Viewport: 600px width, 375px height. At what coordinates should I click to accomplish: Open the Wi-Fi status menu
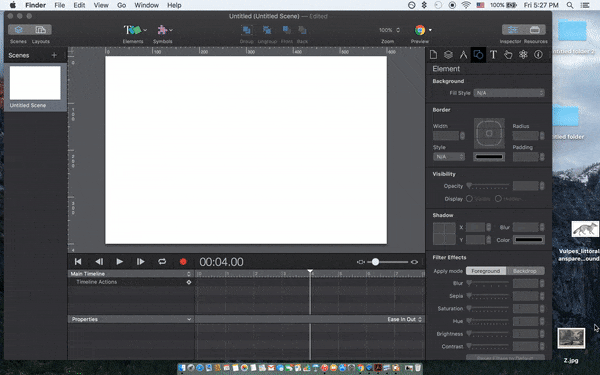click(x=466, y=5)
